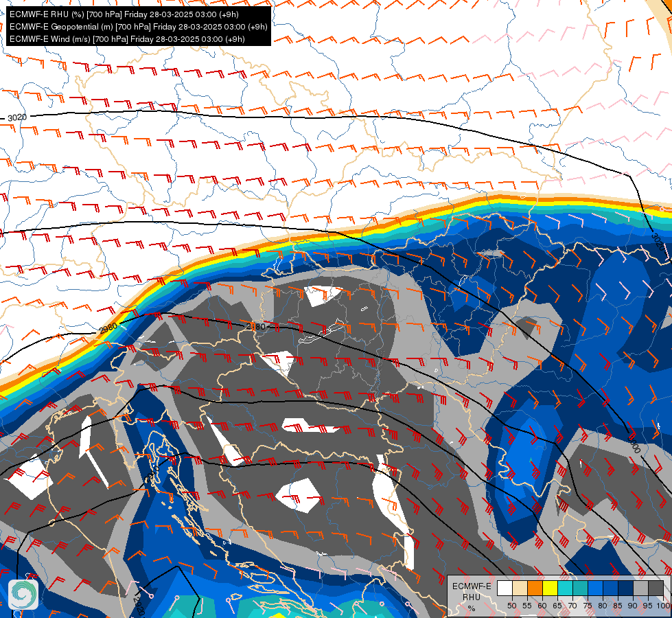Pick the light gray 90-95 legend swatch

(x=640, y=588)
